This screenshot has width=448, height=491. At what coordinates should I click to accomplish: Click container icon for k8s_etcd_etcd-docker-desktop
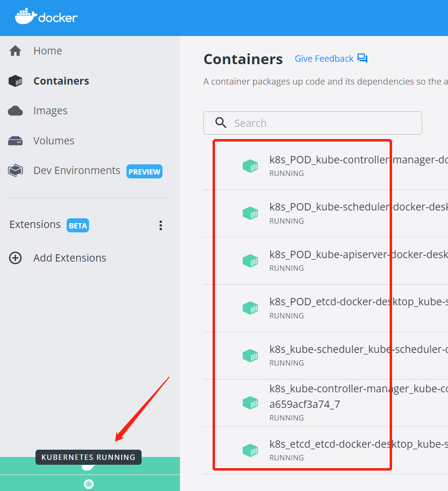click(x=251, y=450)
